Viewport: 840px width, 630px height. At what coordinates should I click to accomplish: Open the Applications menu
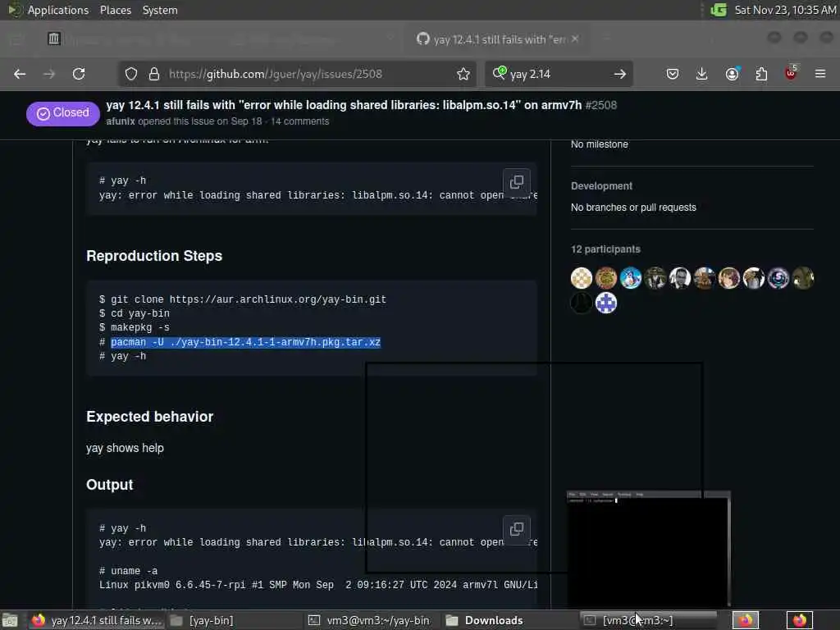[x=58, y=10]
